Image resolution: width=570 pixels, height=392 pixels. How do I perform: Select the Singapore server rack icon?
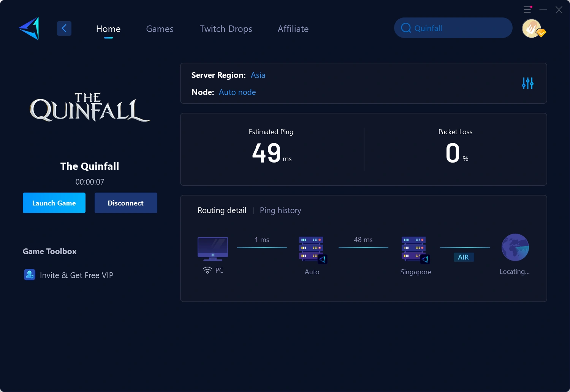point(413,249)
